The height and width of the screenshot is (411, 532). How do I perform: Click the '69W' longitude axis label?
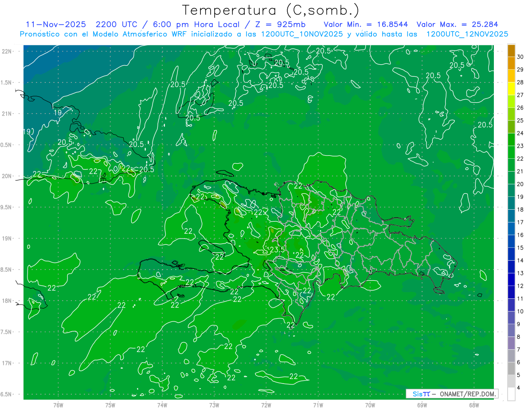click(x=422, y=405)
